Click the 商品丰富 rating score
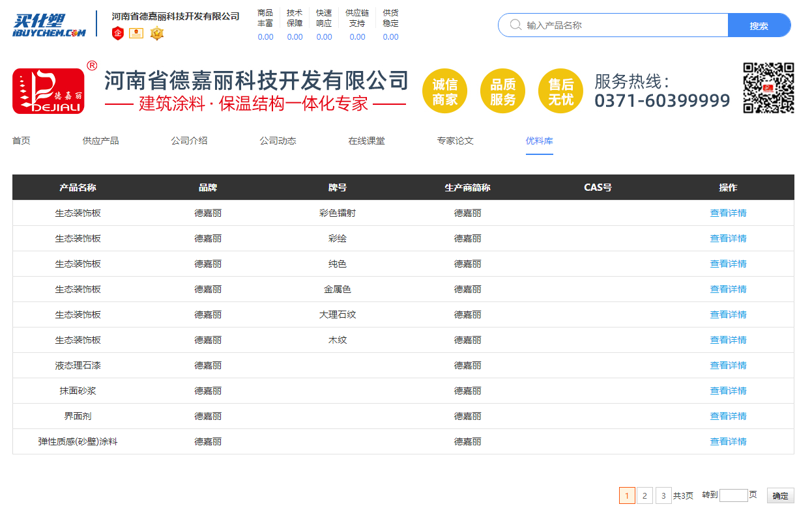 click(x=265, y=37)
